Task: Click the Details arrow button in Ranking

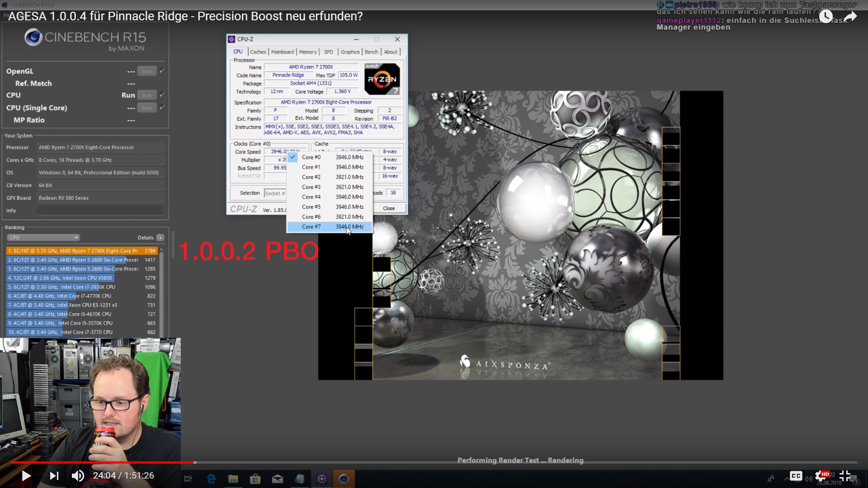Action: 160,238
